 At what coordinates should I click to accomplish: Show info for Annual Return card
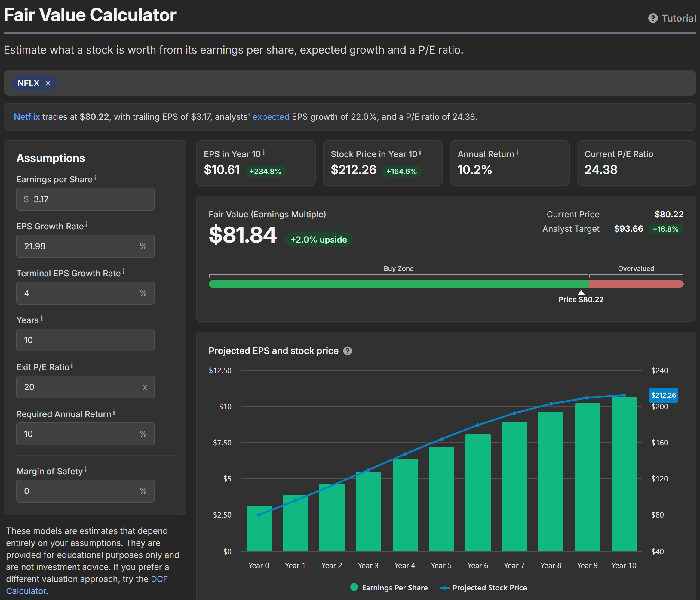click(517, 153)
